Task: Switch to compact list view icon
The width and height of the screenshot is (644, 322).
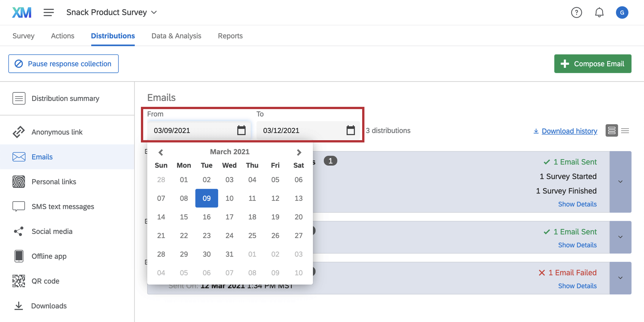Action: pyautogui.click(x=625, y=131)
